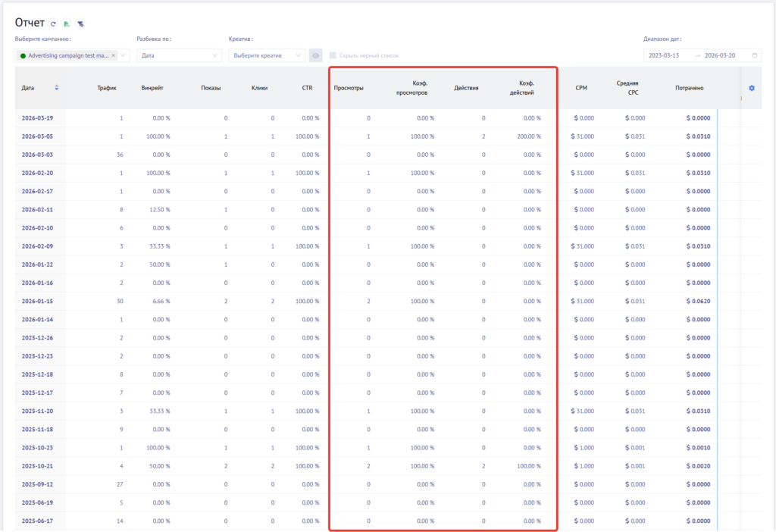This screenshot has width=776, height=532.
Task: Sort by Дата using sort arrows
Action: click(x=56, y=88)
